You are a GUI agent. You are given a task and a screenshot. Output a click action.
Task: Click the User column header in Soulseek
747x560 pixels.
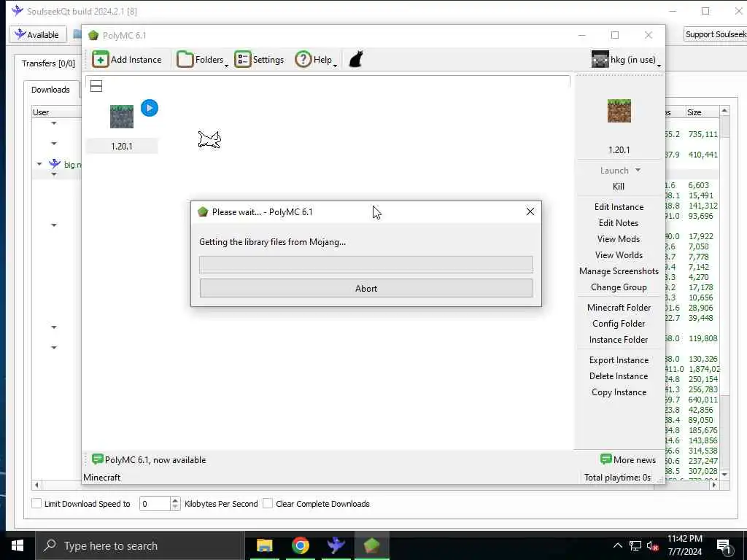tap(56, 112)
